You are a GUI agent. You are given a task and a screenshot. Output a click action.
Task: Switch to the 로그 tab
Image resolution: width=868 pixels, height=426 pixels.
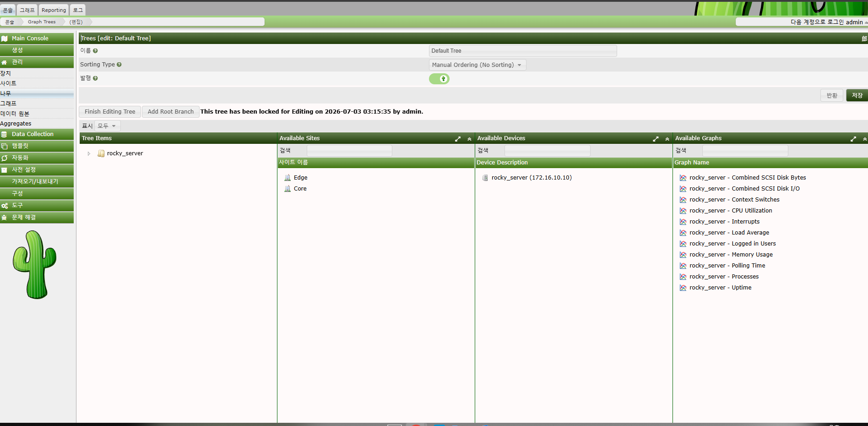(x=78, y=10)
